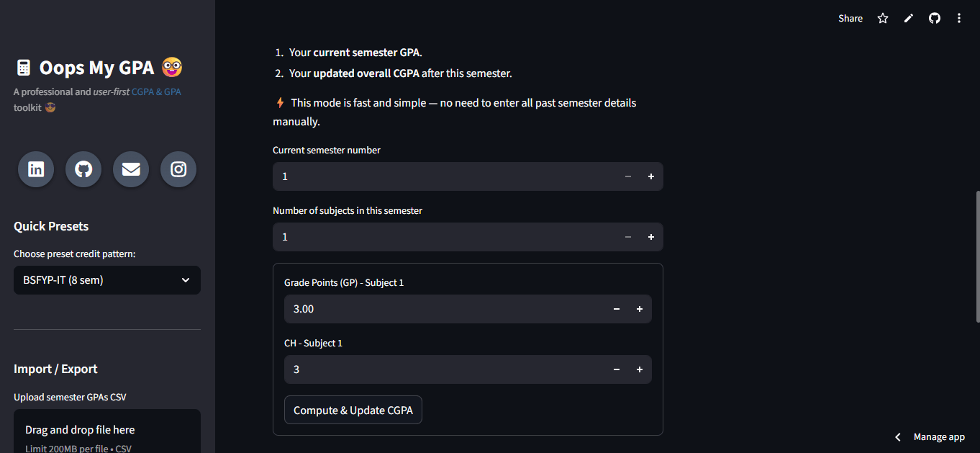Click the Compute & Update CGPA button
980x453 pixels.
coord(353,409)
